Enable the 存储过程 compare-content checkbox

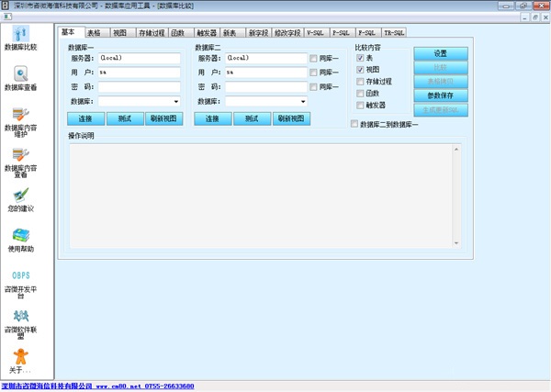[x=360, y=81]
